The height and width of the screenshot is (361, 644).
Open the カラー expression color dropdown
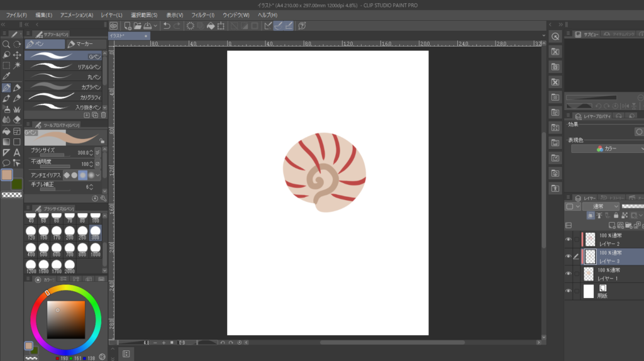(607, 148)
